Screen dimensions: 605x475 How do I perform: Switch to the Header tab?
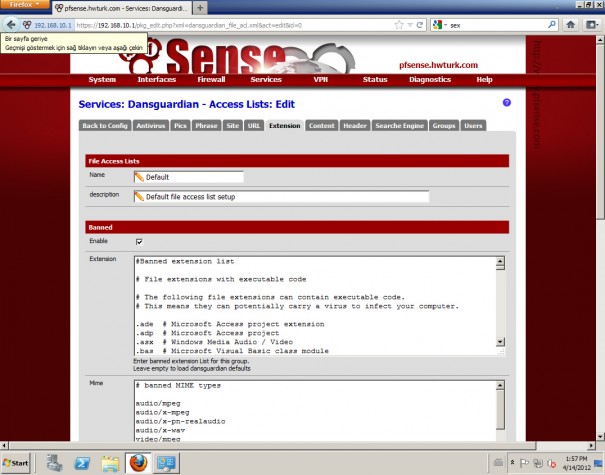click(355, 126)
